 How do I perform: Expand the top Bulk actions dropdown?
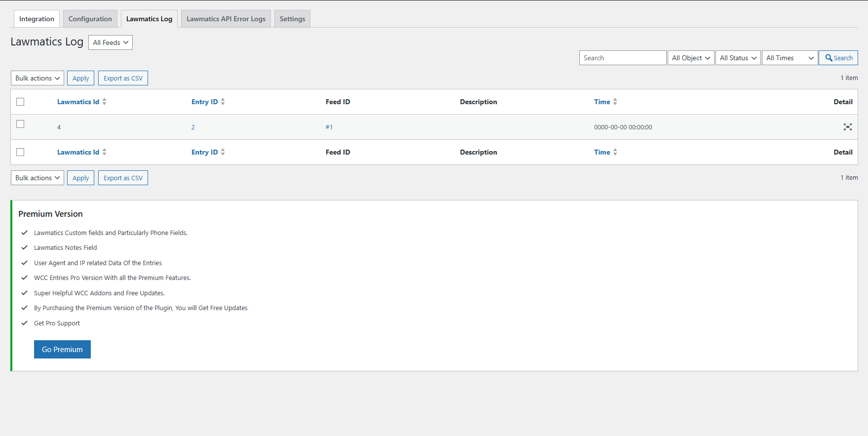pyautogui.click(x=38, y=78)
